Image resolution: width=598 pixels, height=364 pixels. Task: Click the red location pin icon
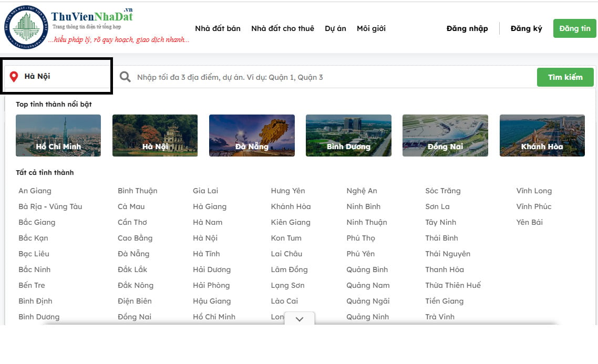14,77
